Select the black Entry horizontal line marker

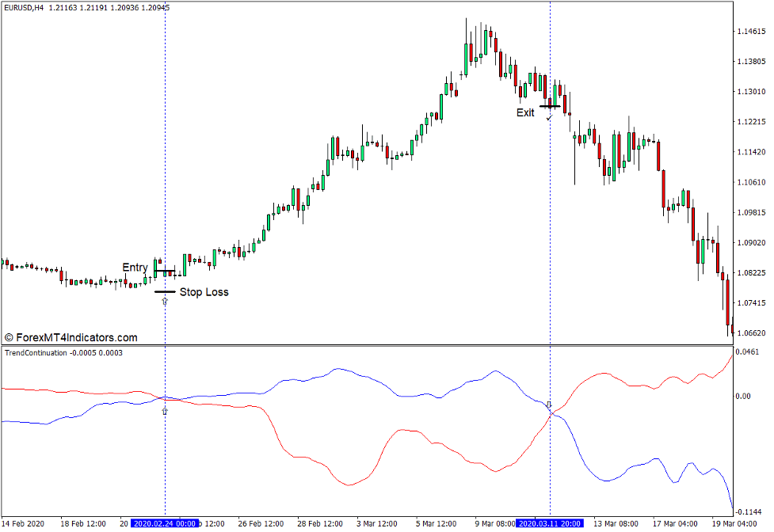point(165,272)
